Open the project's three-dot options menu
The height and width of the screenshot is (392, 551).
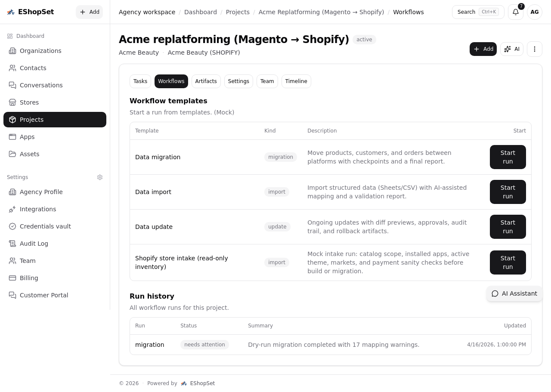pyautogui.click(x=535, y=49)
